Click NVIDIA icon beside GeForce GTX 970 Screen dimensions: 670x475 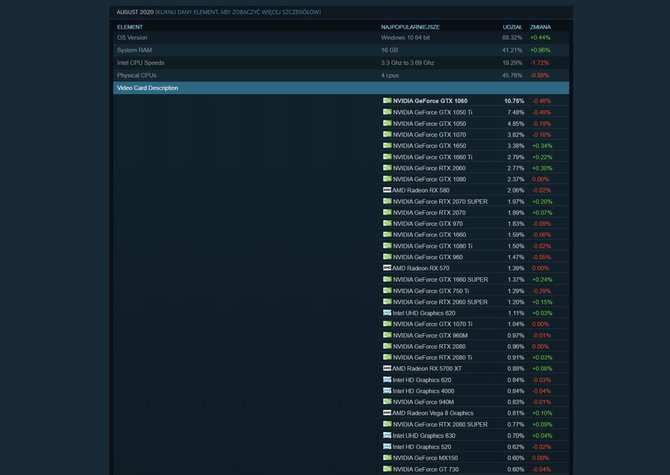387,223
